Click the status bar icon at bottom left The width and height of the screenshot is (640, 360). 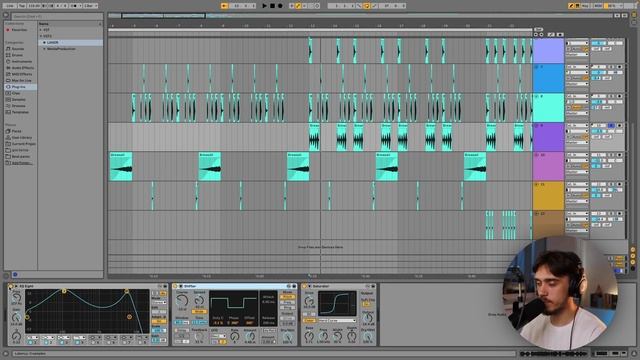[6, 353]
